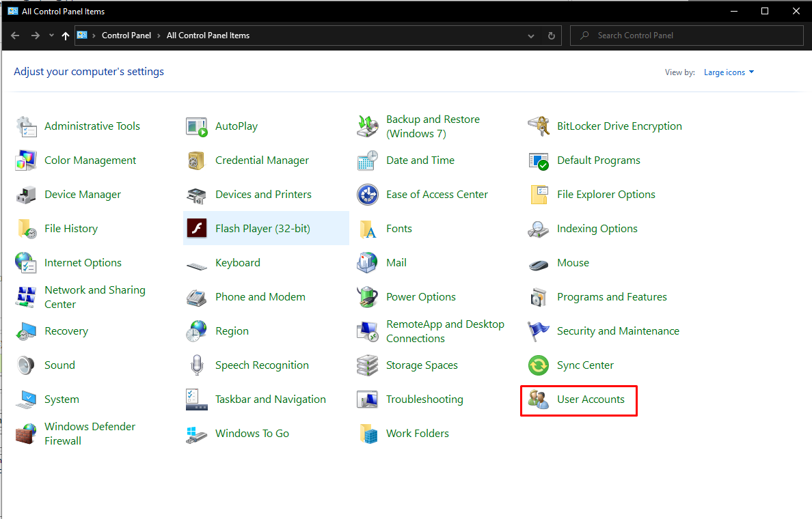Open the recent locations dropdown arrow
Screen dimensions: 812x519
click(x=51, y=36)
